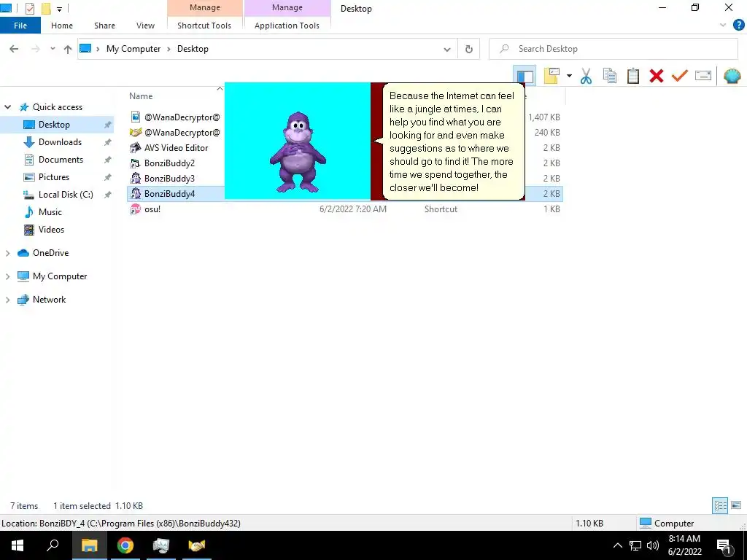
Task: Select the AVS Video Editor shortcut
Action: point(176,147)
